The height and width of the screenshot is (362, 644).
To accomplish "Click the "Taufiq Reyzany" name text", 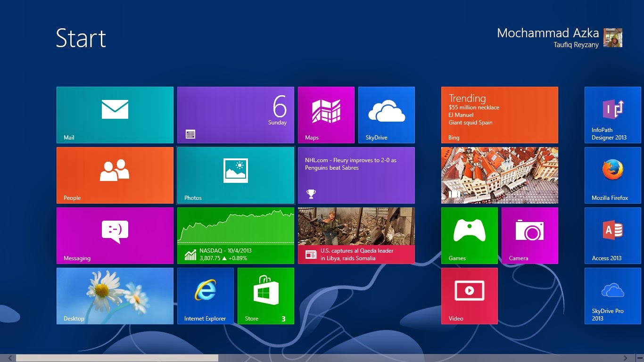I will 576,45.
